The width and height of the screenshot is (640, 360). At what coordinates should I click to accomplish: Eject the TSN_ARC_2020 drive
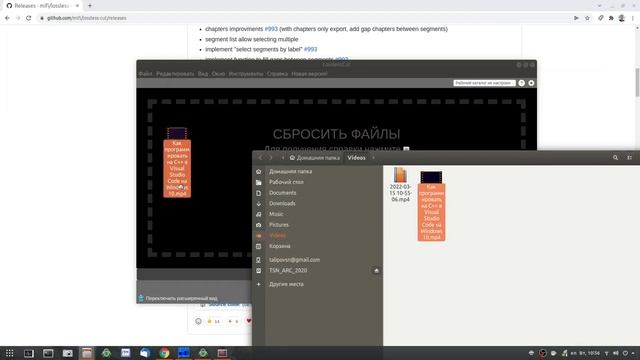(376, 271)
